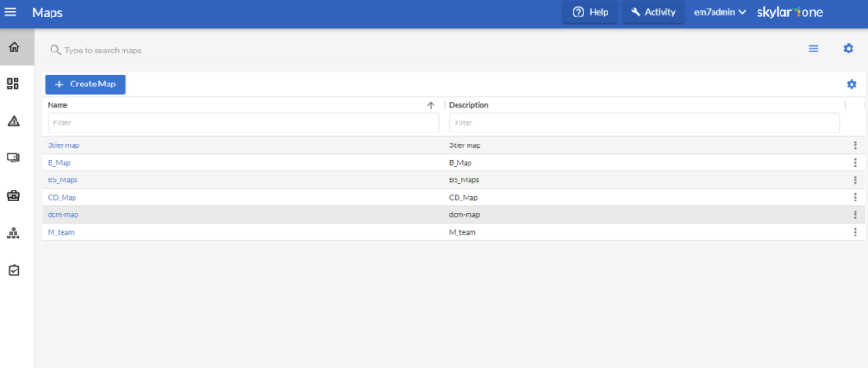Click the gear icon beside the search bar

click(x=848, y=49)
